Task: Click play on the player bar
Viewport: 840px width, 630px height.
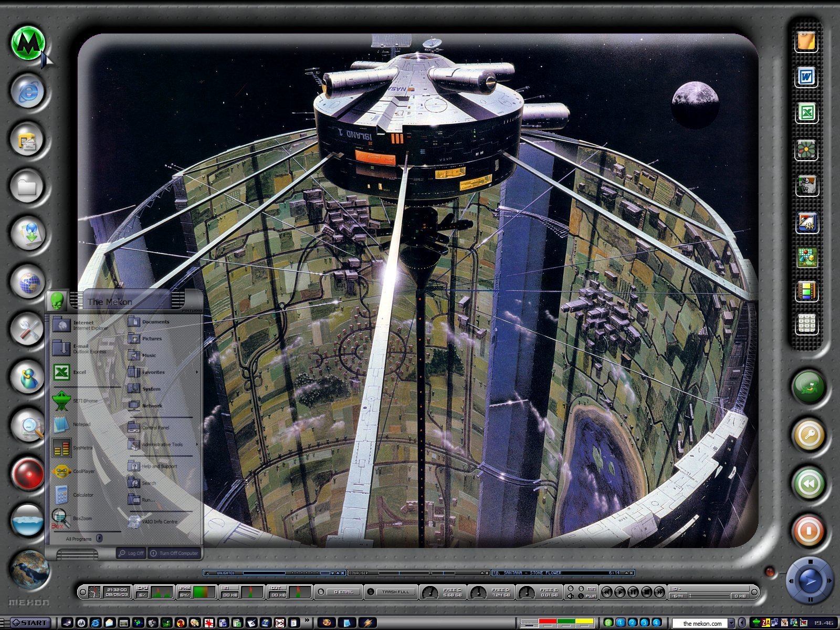Action: (x=619, y=592)
